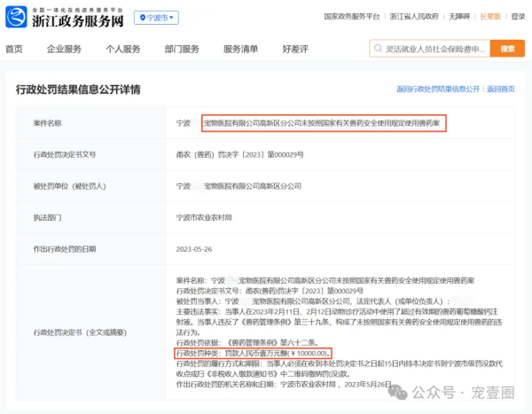Click the 行政处罚依据 line in decision text
The width and height of the screenshot is (532, 414).
pos(247,343)
